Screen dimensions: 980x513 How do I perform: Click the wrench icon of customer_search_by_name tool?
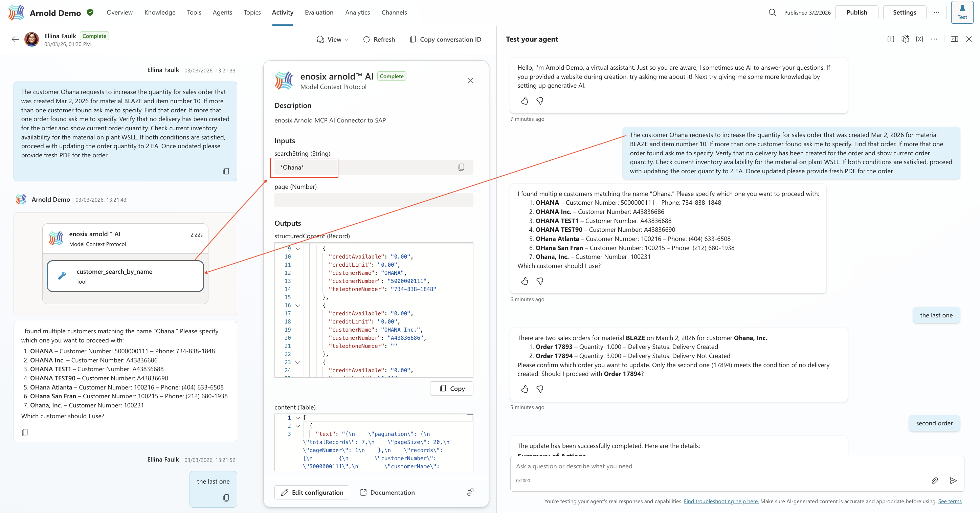point(62,275)
